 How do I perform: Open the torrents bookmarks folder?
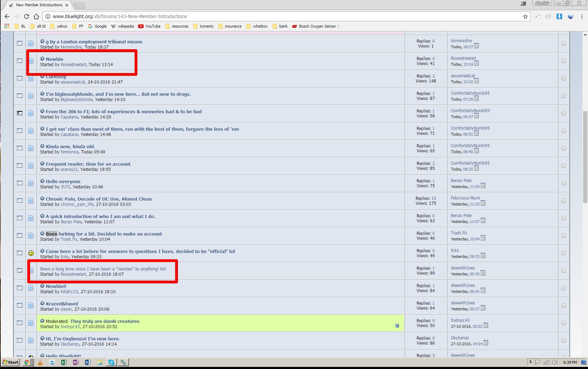(x=203, y=26)
